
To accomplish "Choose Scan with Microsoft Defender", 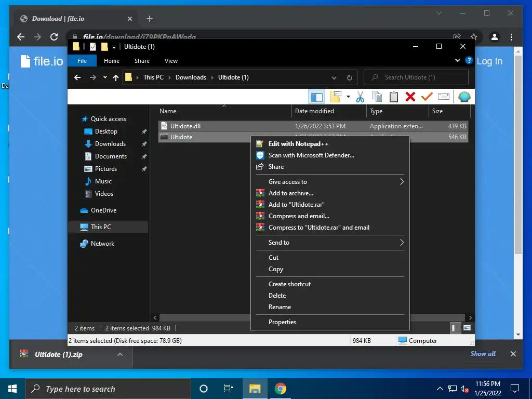I will click(330, 155).
